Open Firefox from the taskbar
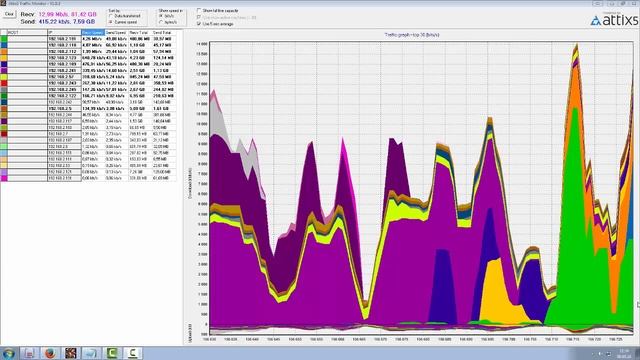Image resolution: width=640 pixels, height=360 pixels. click(51, 353)
